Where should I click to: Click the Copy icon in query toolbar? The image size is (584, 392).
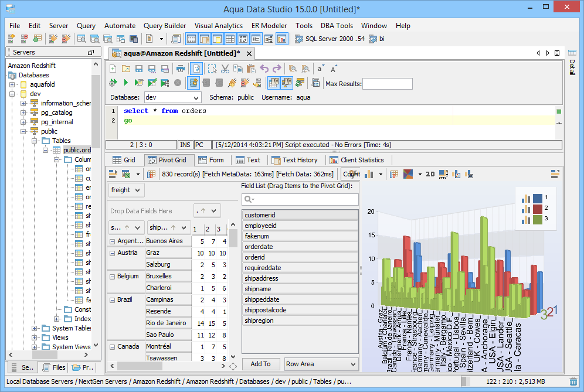coord(238,69)
